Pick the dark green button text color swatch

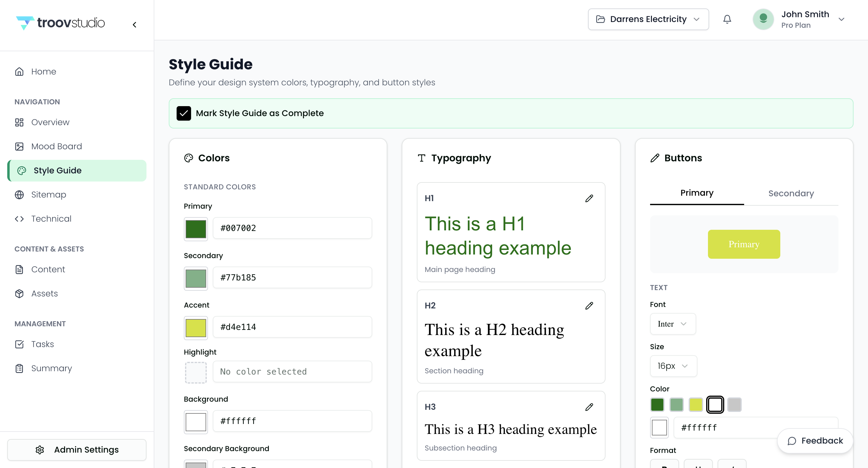(x=657, y=404)
